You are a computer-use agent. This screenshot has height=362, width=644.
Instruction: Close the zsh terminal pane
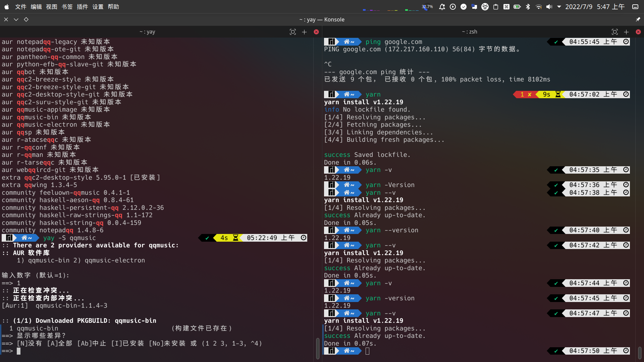tap(638, 32)
